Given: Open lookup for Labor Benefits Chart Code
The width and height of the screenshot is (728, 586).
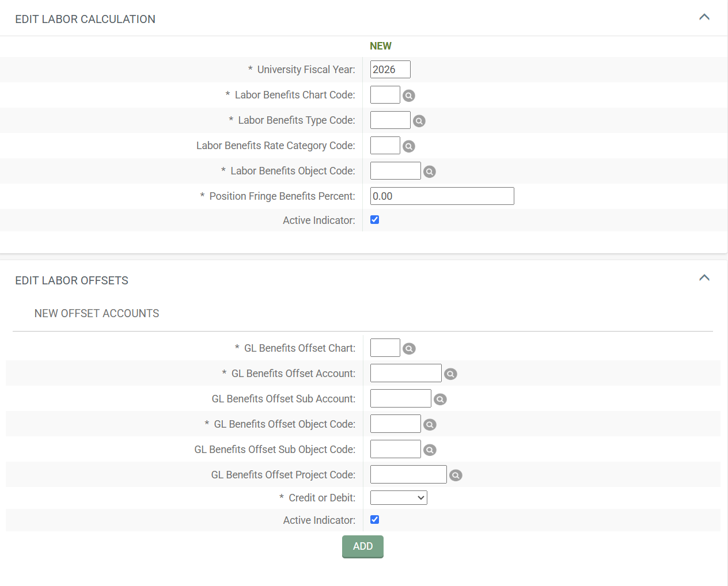Looking at the screenshot, I should pyautogui.click(x=409, y=96).
